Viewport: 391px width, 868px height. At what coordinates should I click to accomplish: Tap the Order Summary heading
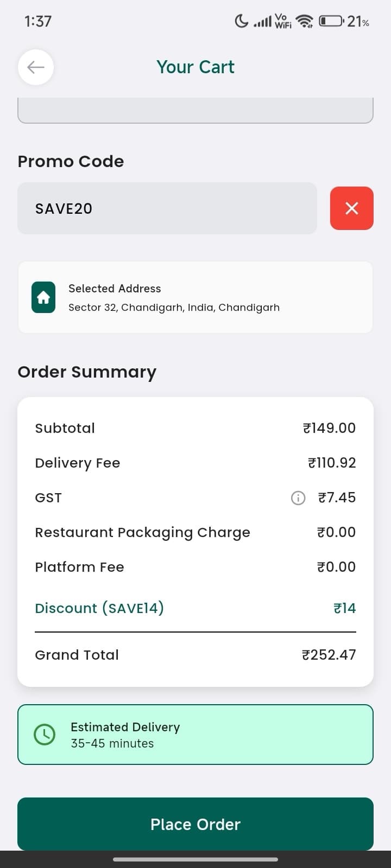tap(87, 372)
